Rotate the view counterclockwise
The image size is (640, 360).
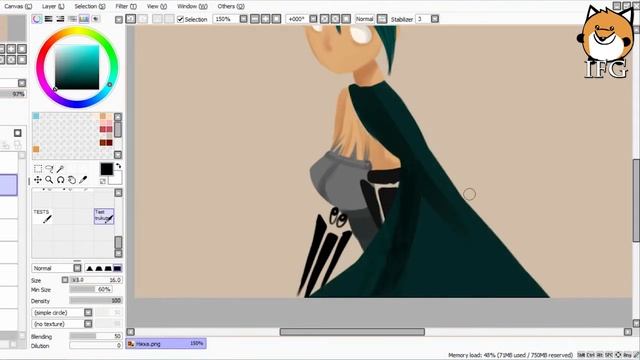click(x=324, y=19)
